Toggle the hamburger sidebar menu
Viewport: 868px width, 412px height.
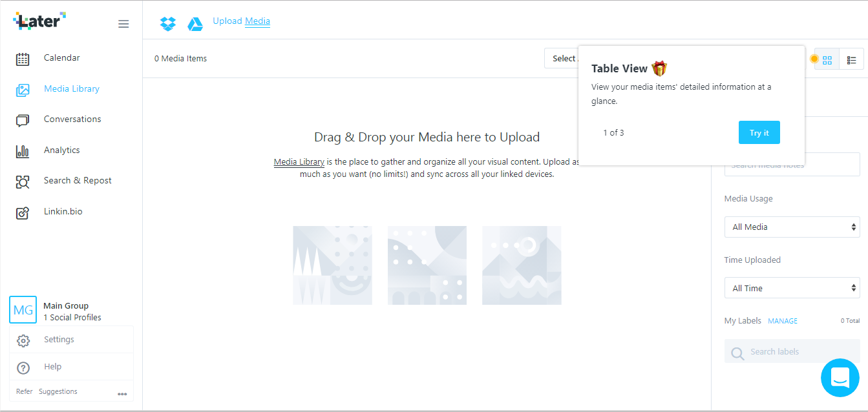(123, 24)
